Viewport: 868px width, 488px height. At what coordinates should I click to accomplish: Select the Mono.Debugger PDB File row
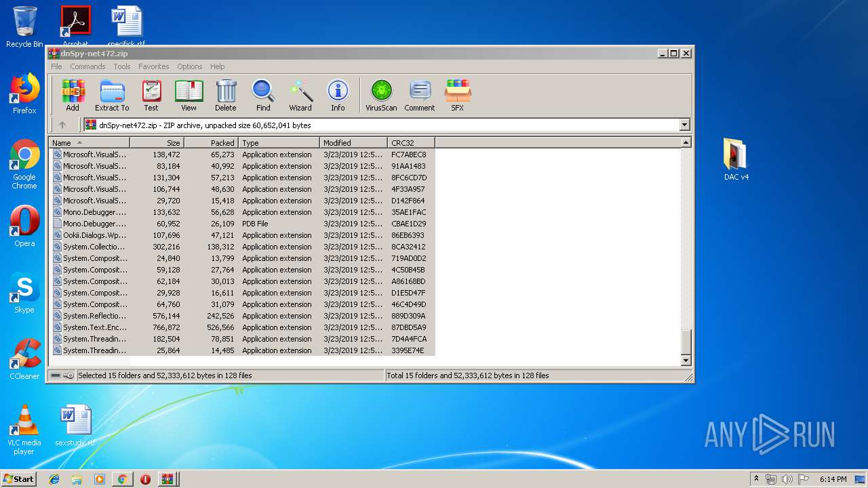pyautogui.click(x=242, y=224)
